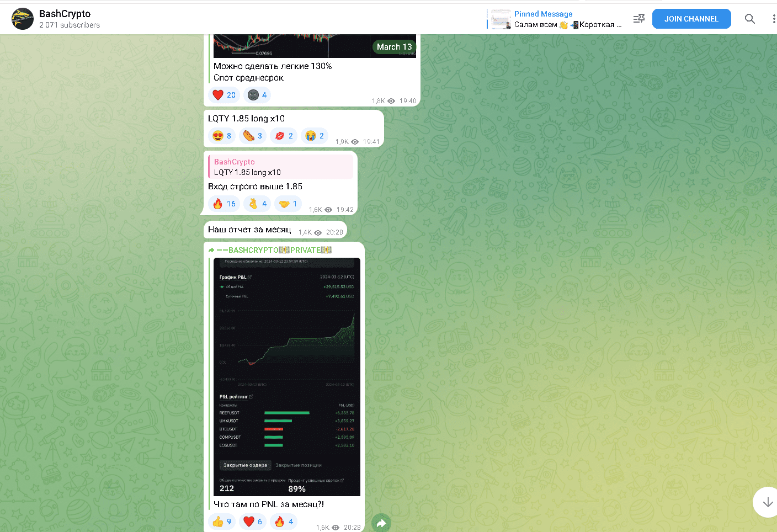Viewport: 777px width, 532px height.
Task: Click the '2 071 subscribers' count
Action: pyautogui.click(x=70, y=25)
